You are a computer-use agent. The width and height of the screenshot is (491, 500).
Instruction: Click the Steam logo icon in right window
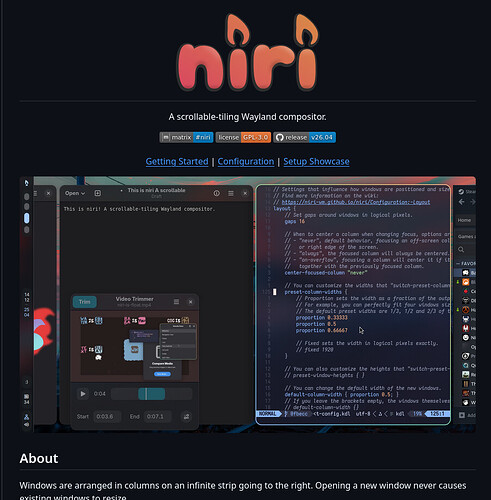point(461,192)
